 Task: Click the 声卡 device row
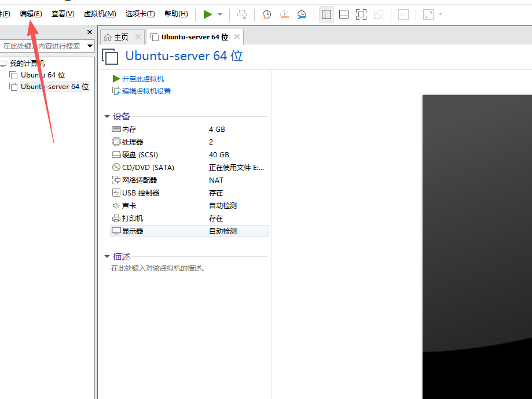[x=189, y=205]
